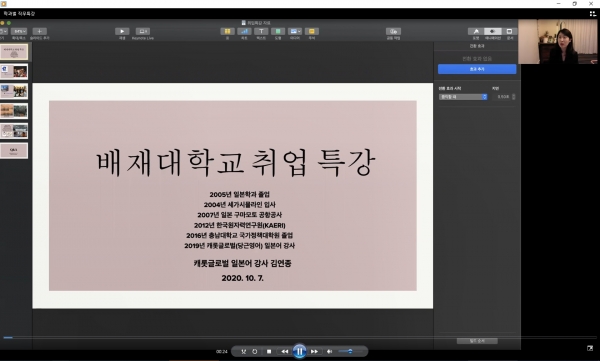This screenshot has width=600, height=361.
Task: Click the Table toolbar icon
Action: coord(227,31)
